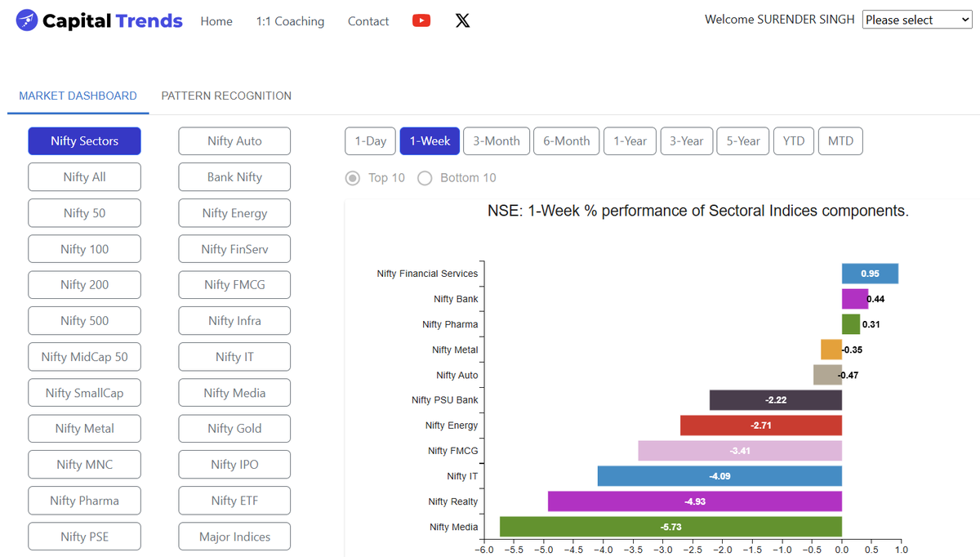Open the 'Please select' dropdown
Screen dimensions: 980x557
click(x=917, y=20)
